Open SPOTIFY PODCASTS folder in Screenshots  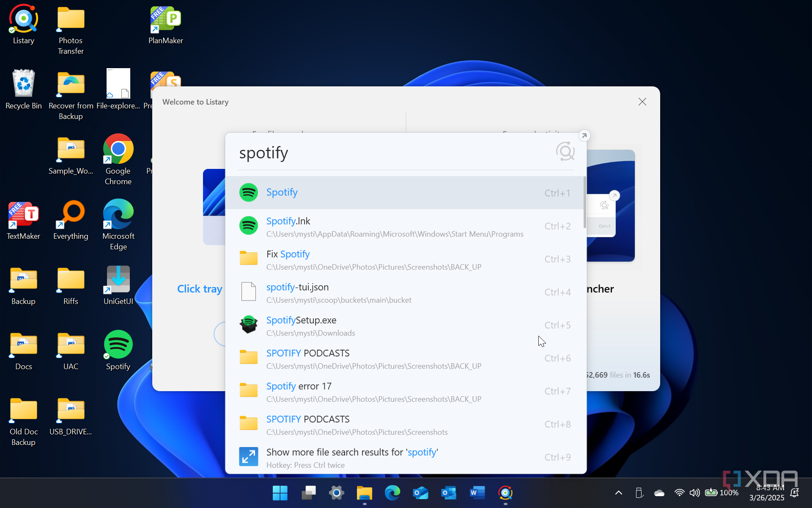tap(405, 424)
